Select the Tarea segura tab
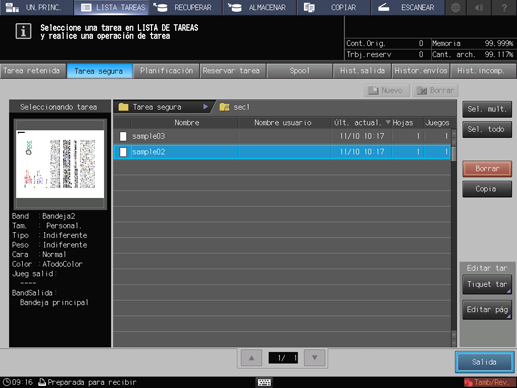 pos(99,71)
